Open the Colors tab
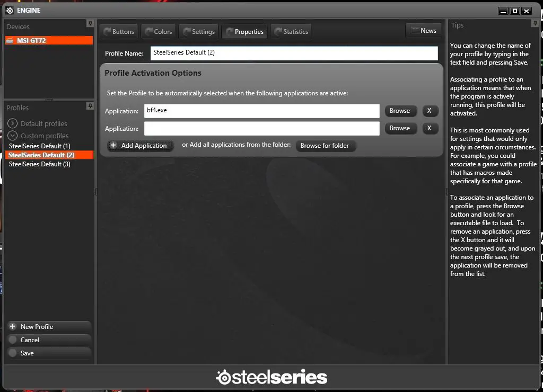Screen dimensions: 543x392 [x=159, y=31]
